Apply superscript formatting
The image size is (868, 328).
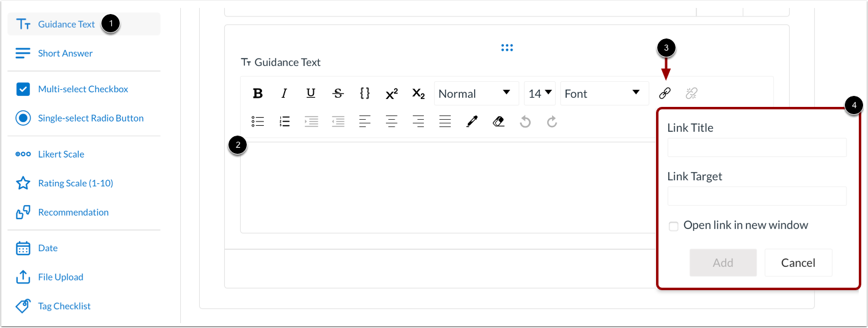point(392,93)
